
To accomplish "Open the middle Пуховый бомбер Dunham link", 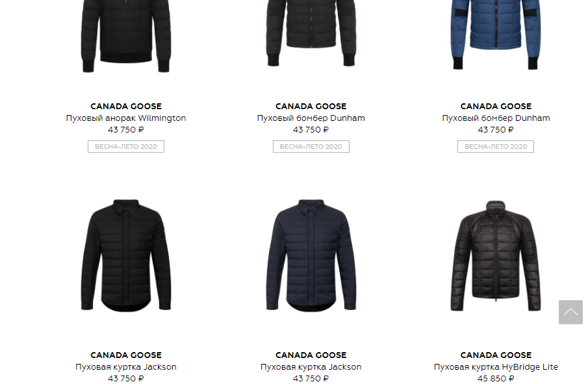I will click(311, 118).
